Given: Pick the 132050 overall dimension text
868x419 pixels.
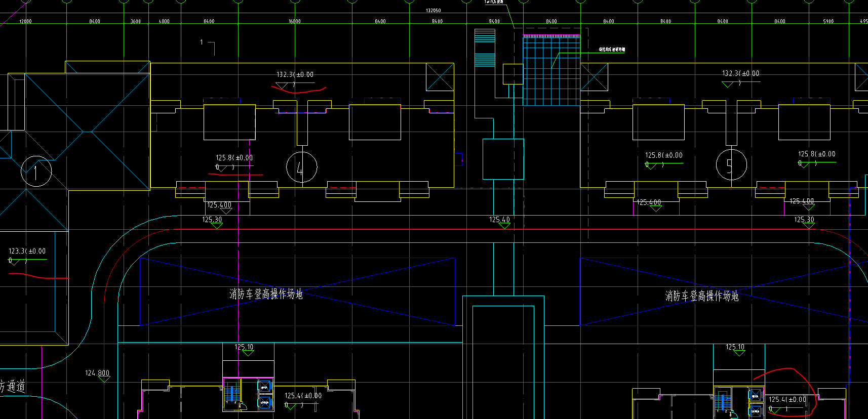Looking at the screenshot, I should pos(433,11).
